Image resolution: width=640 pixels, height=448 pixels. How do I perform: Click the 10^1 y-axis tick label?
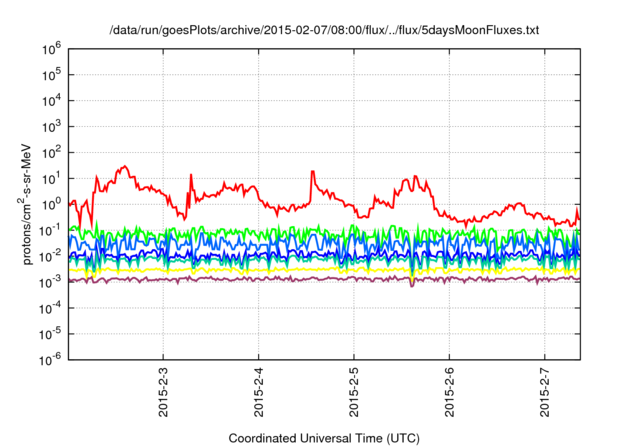(x=51, y=178)
